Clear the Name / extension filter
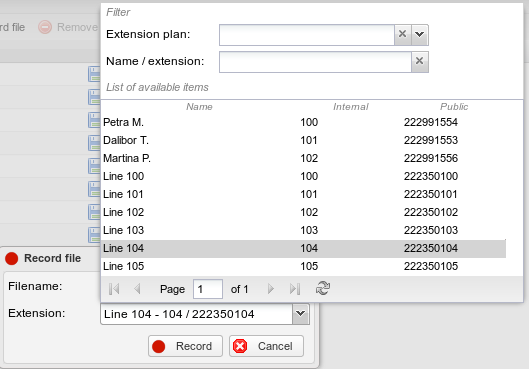The image size is (529, 369). coord(420,61)
